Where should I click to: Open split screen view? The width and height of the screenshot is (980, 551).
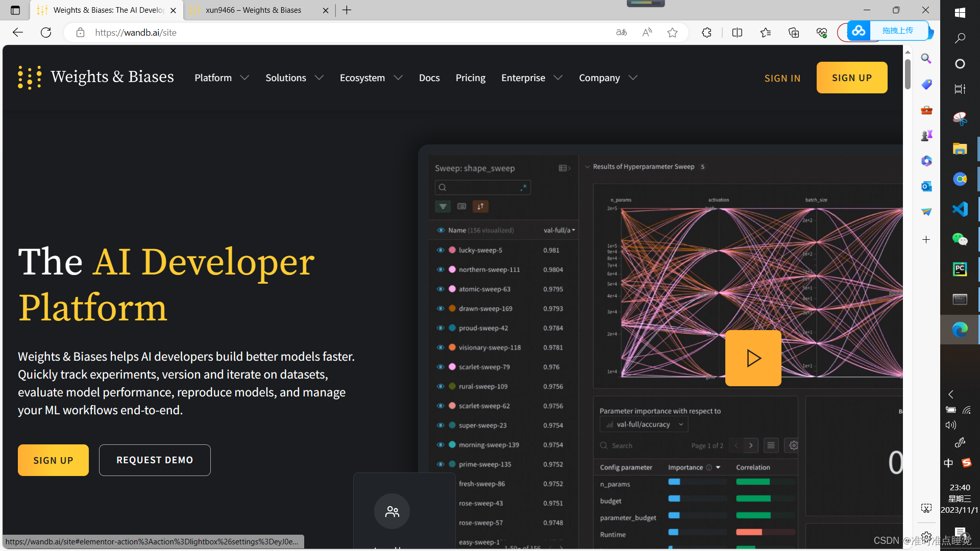pyautogui.click(x=737, y=33)
